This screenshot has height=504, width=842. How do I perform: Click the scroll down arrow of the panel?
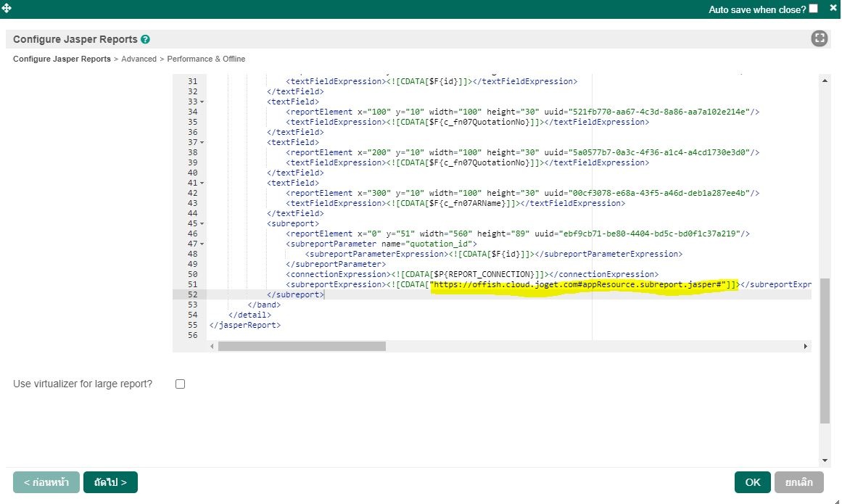825,460
